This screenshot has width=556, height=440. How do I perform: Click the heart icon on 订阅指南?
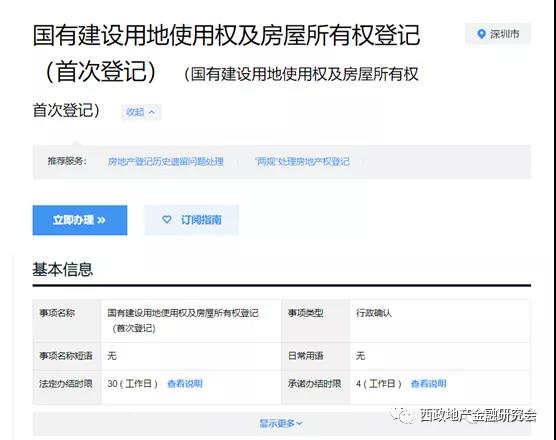click(167, 219)
